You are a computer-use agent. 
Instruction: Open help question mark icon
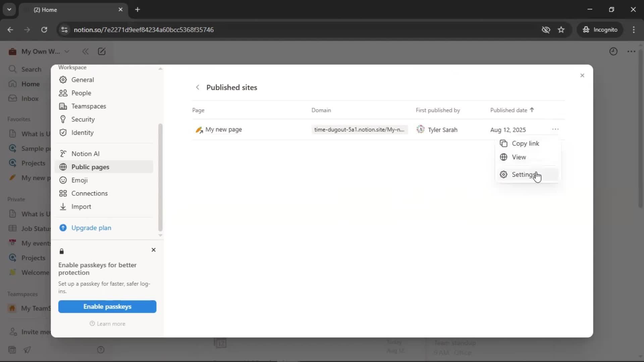tap(101, 350)
